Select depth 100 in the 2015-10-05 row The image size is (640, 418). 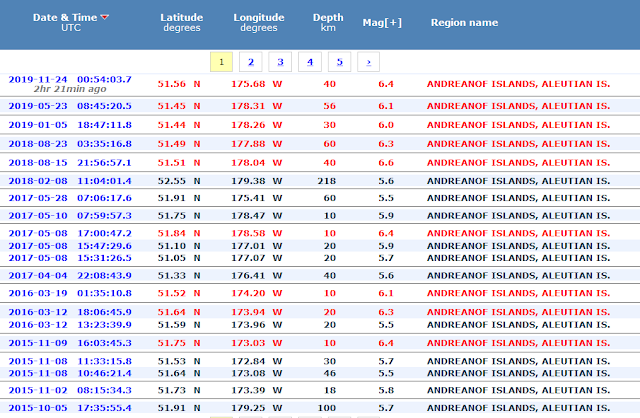pos(327,408)
